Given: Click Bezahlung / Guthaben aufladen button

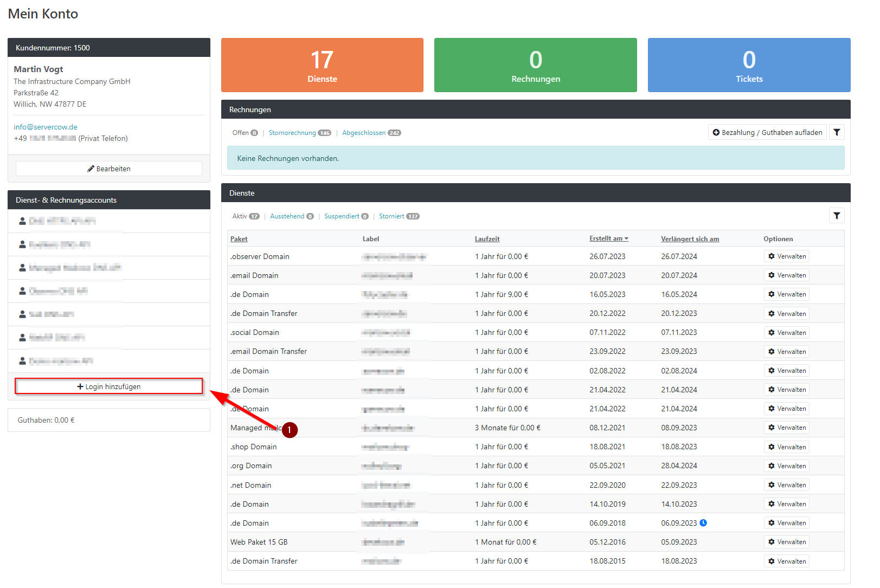Looking at the screenshot, I should pyautogui.click(x=767, y=132).
